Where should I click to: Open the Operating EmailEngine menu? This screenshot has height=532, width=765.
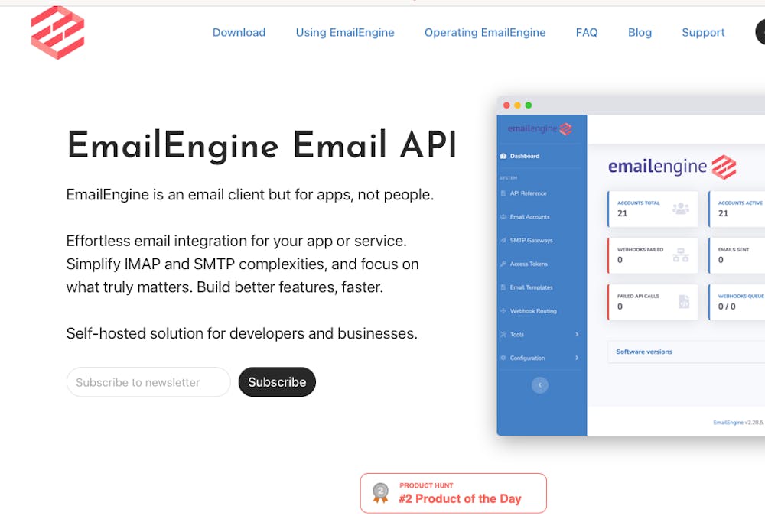pyautogui.click(x=485, y=33)
